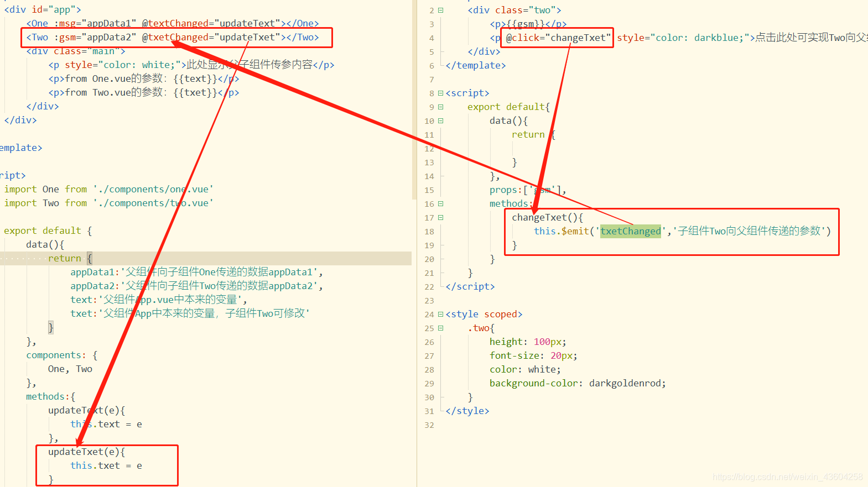Image resolution: width=868 pixels, height=487 pixels.
Task: Collapse the export default fold at line 9
Action: click(x=440, y=107)
